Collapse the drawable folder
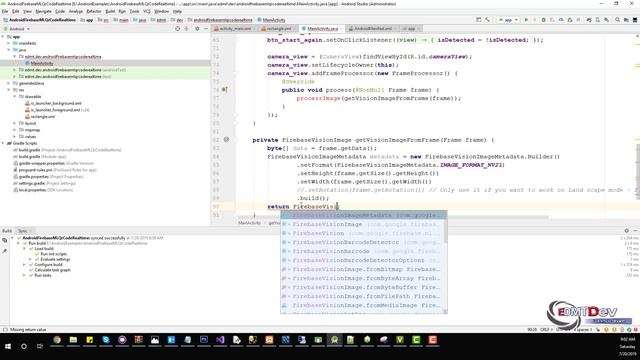 (15, 97)
